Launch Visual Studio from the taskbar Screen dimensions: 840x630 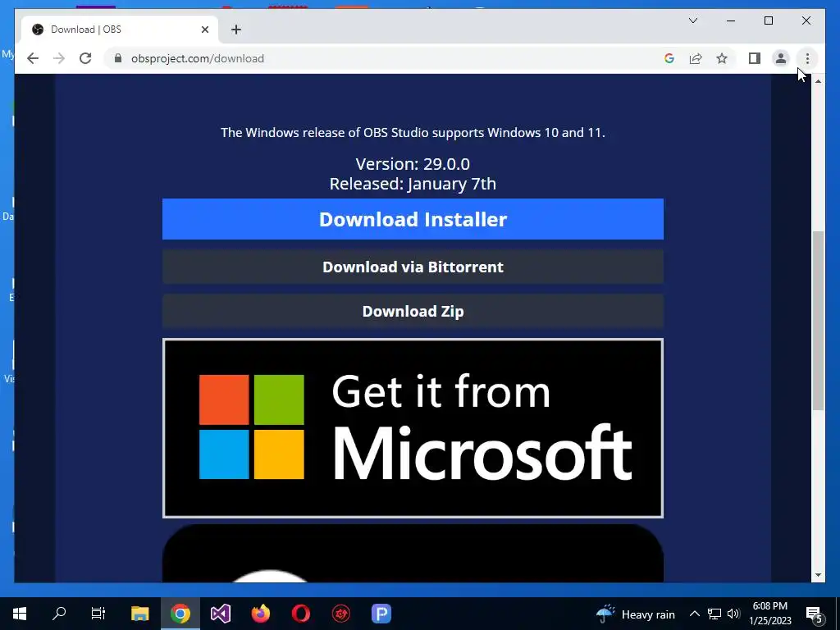tap(220, 614)
